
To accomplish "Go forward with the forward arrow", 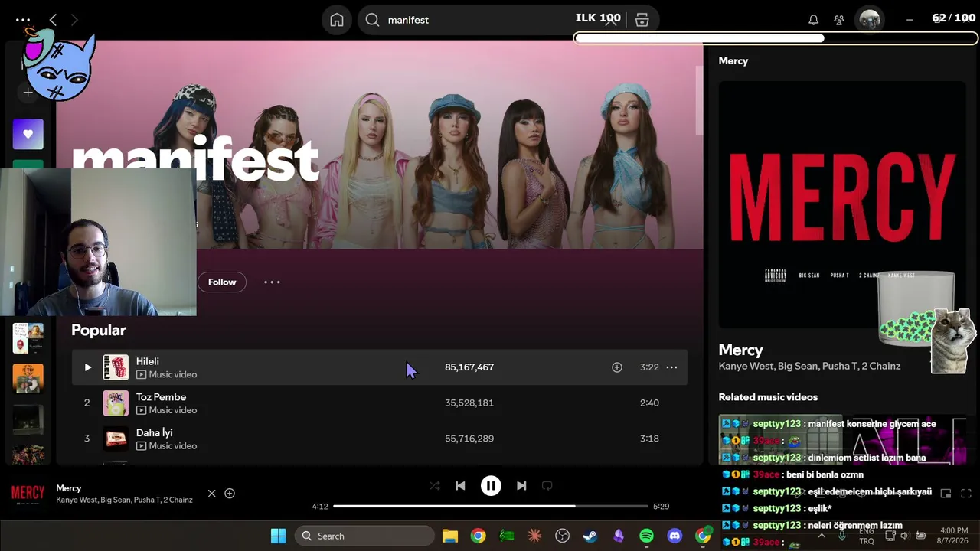I will pyautogui.click(x=74, y=20).
